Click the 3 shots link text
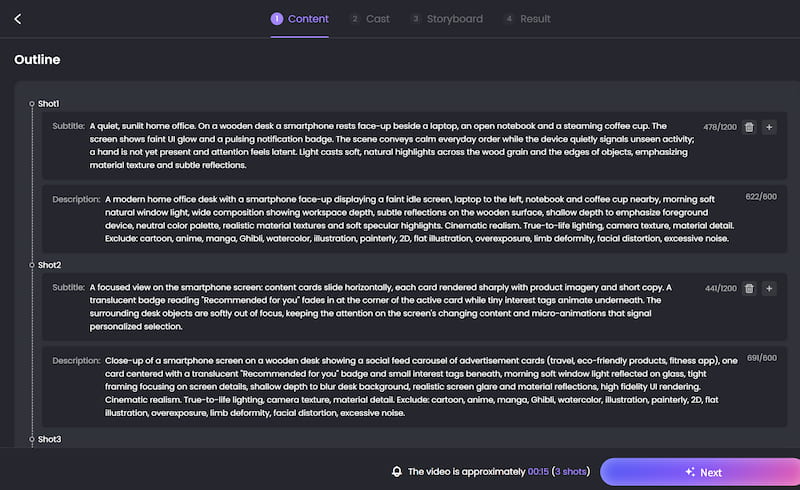 (x=570, y=472)
